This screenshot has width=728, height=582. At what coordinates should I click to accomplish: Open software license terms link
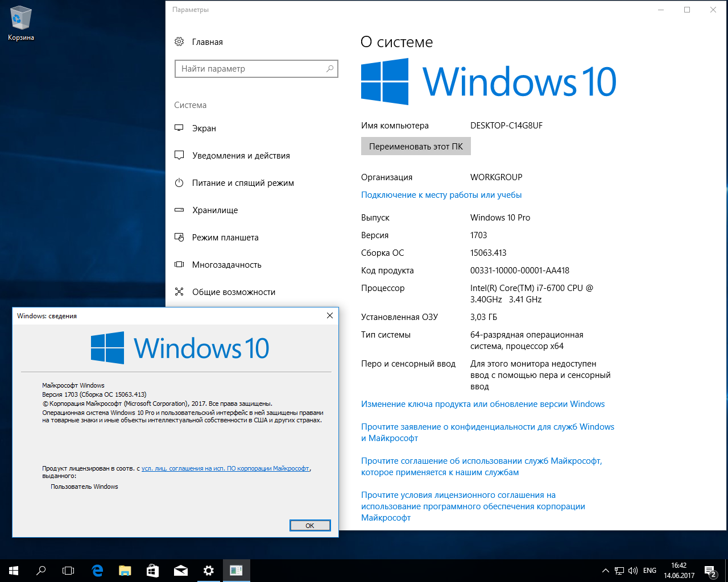473,506
